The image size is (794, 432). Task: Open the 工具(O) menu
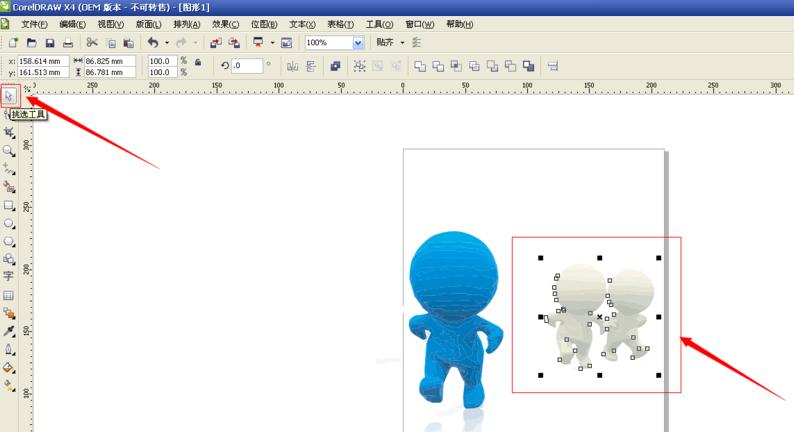(379, 24)
